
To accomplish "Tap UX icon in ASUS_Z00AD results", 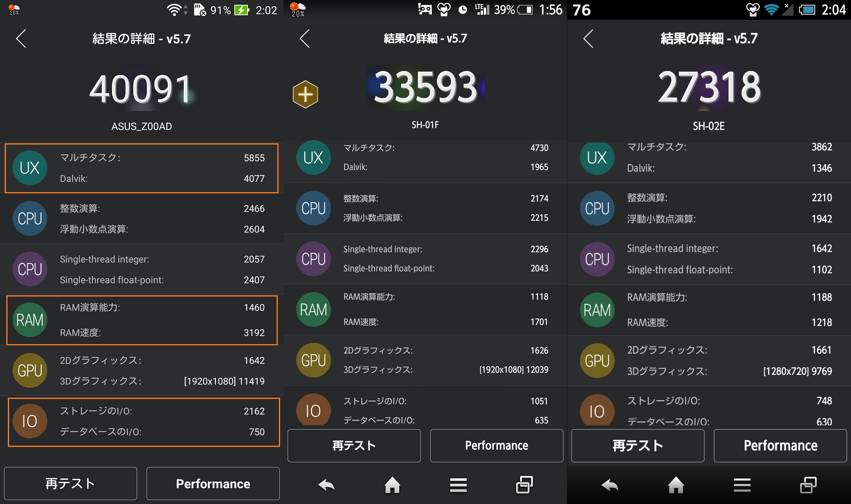I will 30,168.
